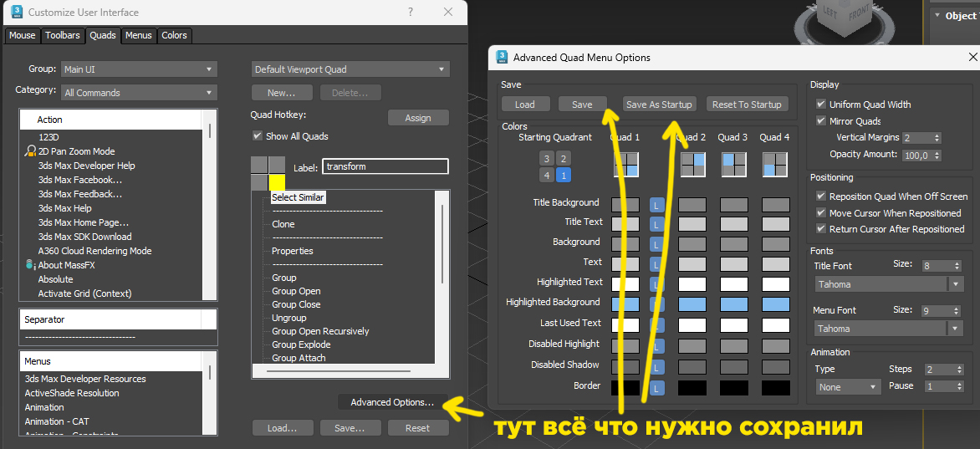Select the Quad 2 layout icon
Viewport: 980px width, 449px height.
692,165
